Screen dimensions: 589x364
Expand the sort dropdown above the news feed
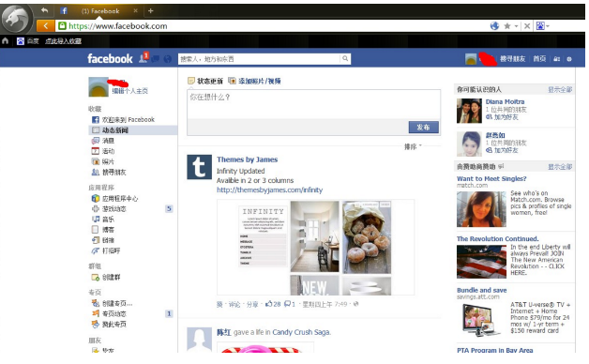tap(413, 146)
